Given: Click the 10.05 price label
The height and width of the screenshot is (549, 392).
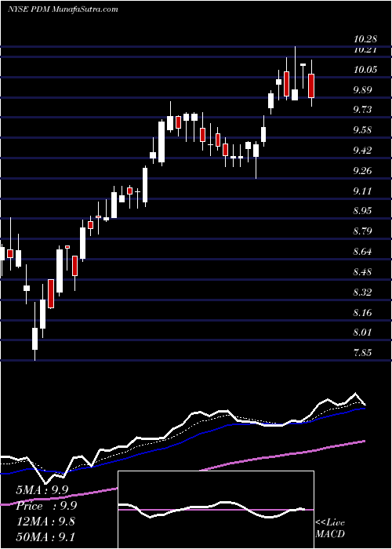Looking at the screenshot, I should coord(365,69).
